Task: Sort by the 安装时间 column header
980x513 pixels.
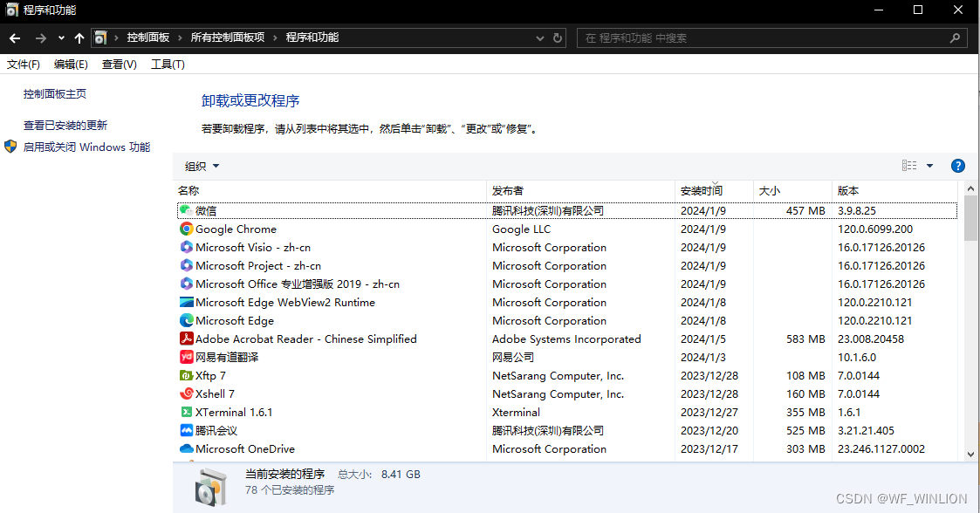Action: (715, 190)
